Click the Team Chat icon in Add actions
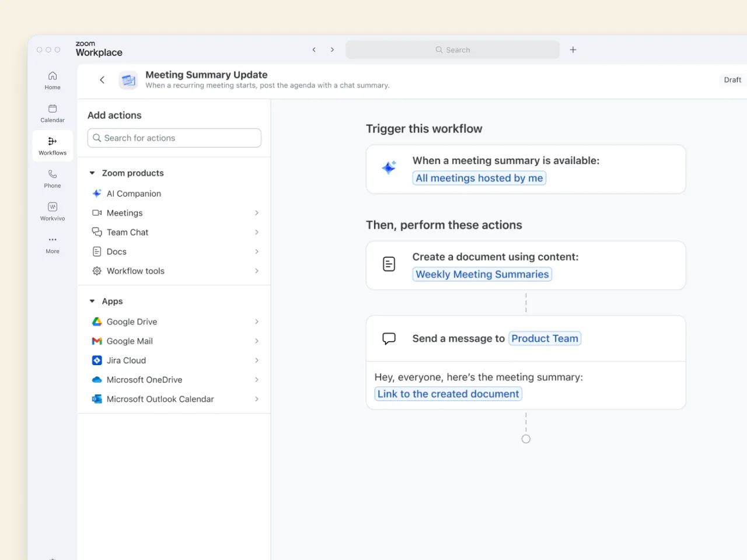This screenshot has height=560, width=747. pos(97,232)
